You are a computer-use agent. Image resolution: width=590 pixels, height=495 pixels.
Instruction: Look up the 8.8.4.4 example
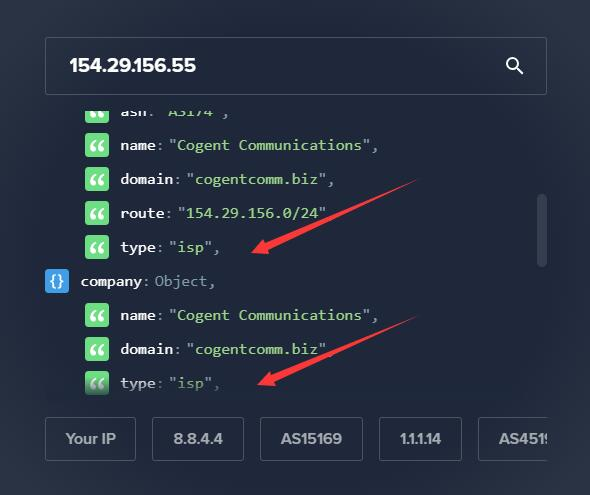tap(198, 439)
